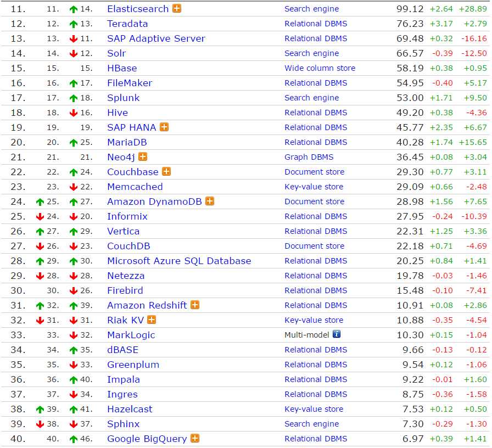Open the Neo4j link

[121, 157]
